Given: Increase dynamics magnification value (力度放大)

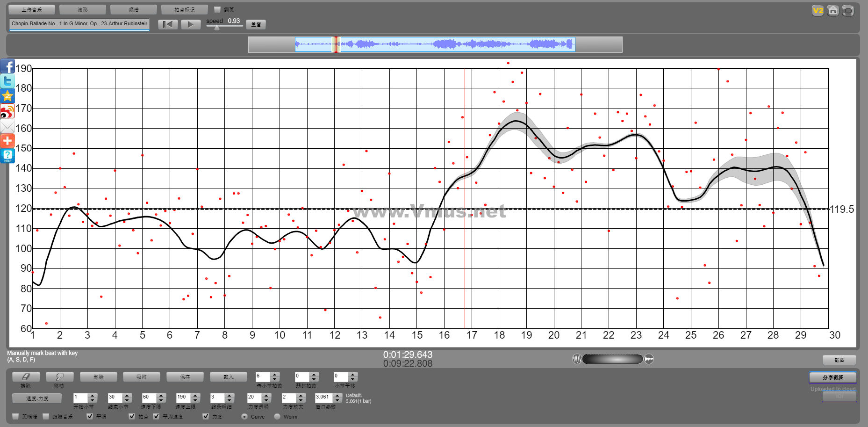Looking at the screenshot, I should 301,396.
